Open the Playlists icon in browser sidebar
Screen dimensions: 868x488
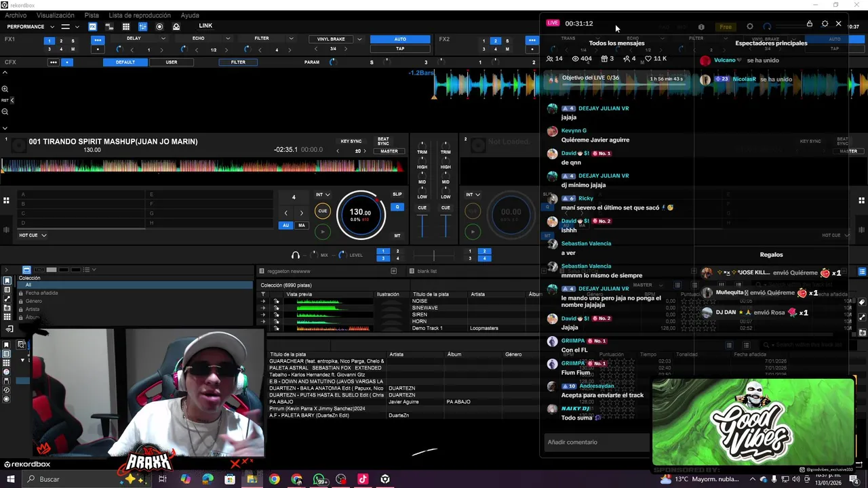pos(7,290)
